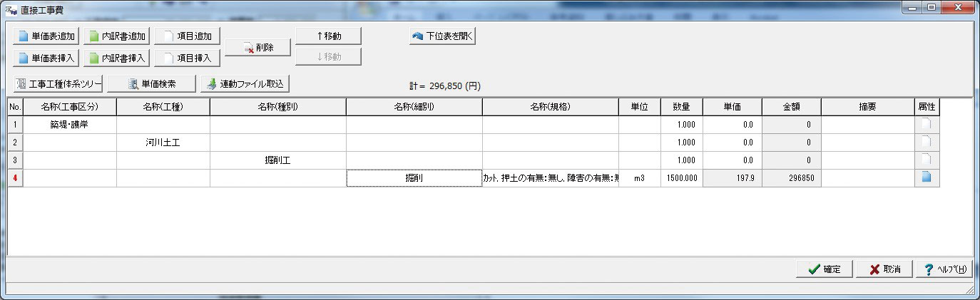This screenshot has width=980, height=300.
Task: Click the 金額 column header
Action: click(x=792, y=107)
